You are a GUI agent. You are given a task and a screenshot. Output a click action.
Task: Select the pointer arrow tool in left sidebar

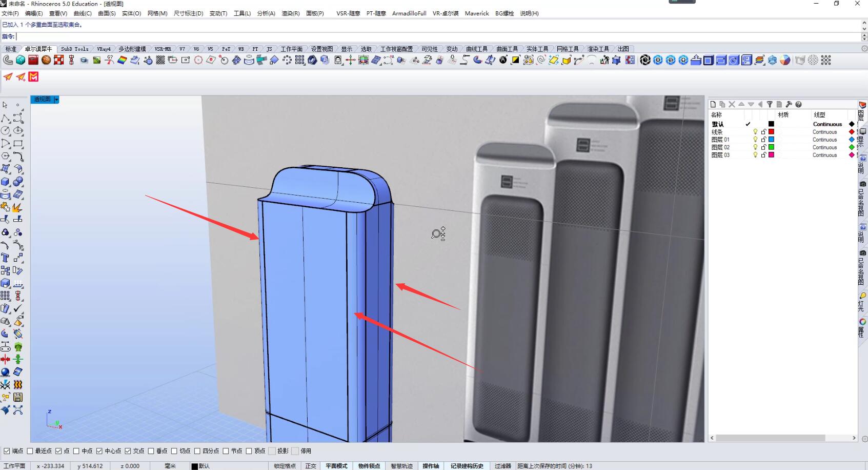(x=5, y=105)
